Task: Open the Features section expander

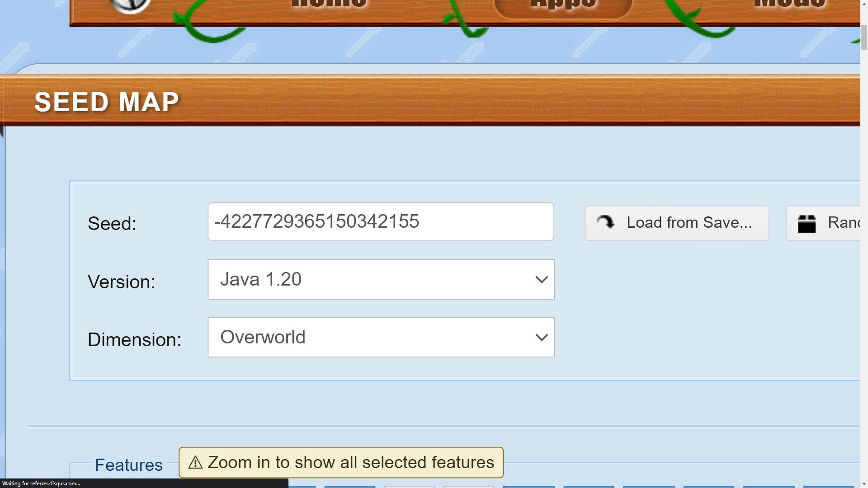Action: [129, 464]
